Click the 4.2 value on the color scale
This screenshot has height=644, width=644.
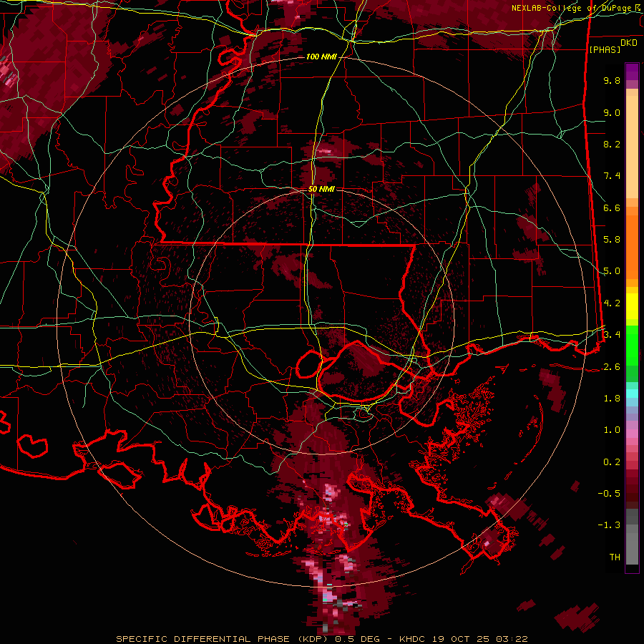(x=612, y=303)
